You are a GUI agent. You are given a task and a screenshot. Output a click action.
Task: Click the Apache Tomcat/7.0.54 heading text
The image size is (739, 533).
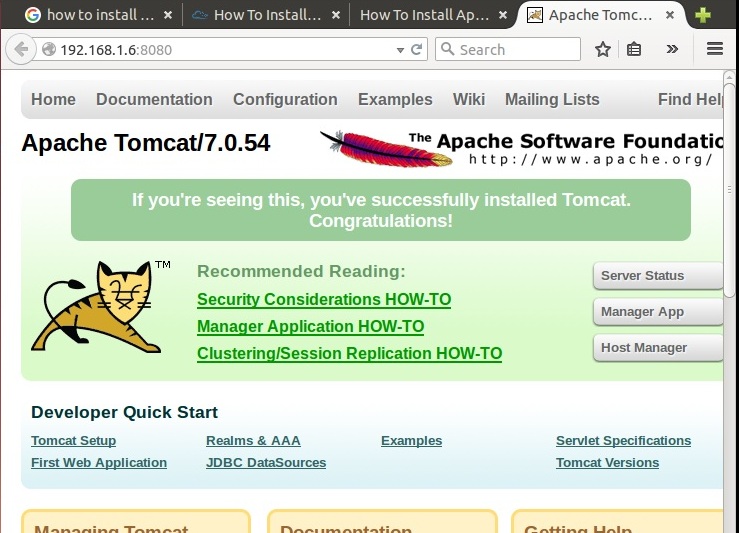(146, 143)
